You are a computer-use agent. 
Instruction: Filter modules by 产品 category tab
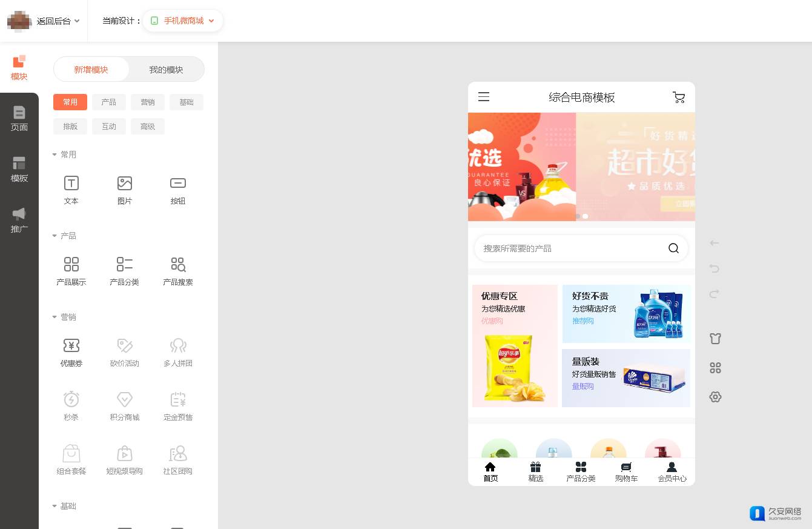click(109, 102)
